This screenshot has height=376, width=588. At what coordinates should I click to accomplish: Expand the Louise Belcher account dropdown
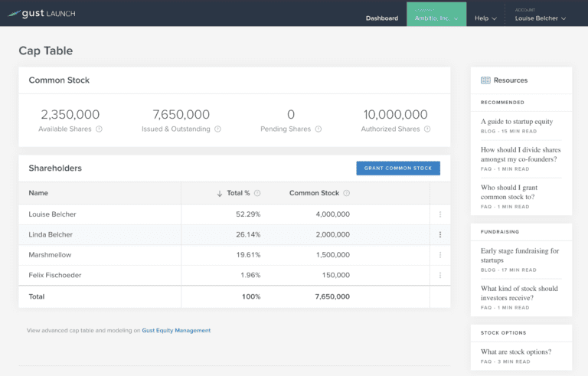(541, 18)
